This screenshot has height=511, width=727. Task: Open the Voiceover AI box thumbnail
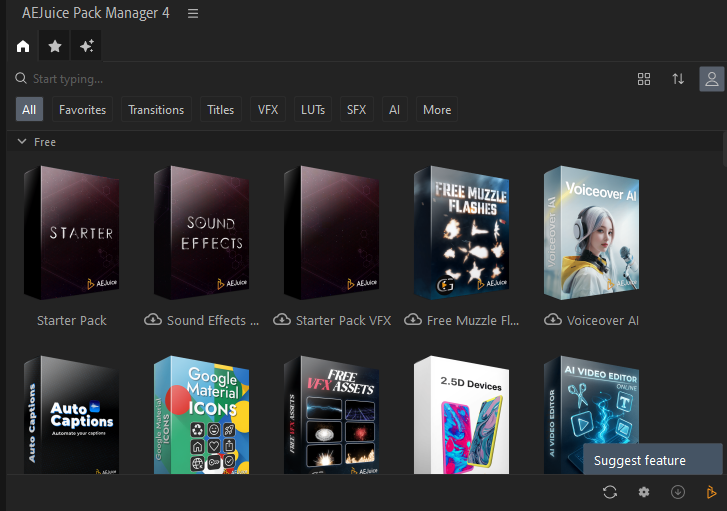tap(592, 232)
